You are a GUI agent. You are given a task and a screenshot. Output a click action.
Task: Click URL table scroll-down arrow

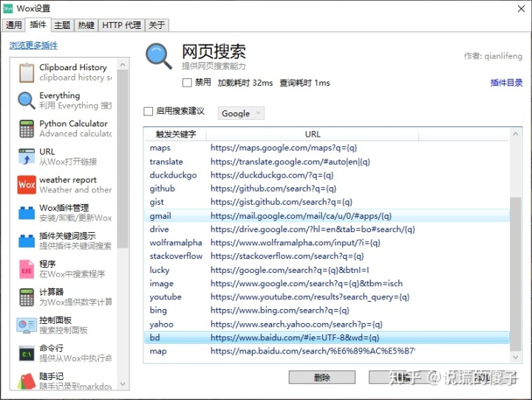(x=516, y=357)
